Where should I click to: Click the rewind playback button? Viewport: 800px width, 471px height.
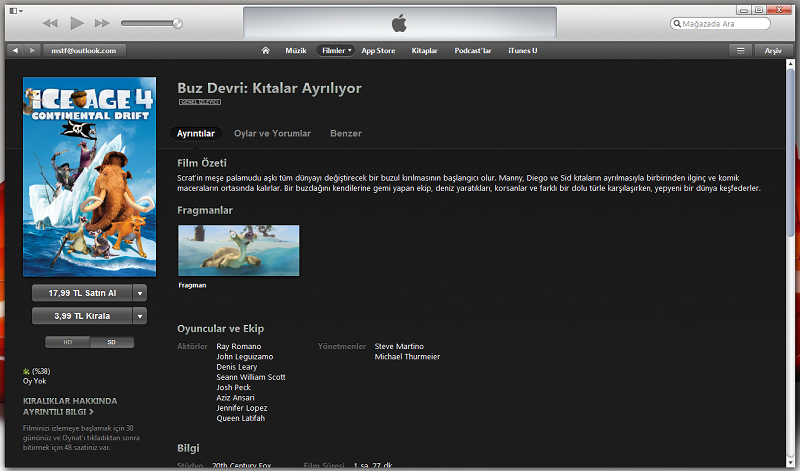(x=50, y=23)
